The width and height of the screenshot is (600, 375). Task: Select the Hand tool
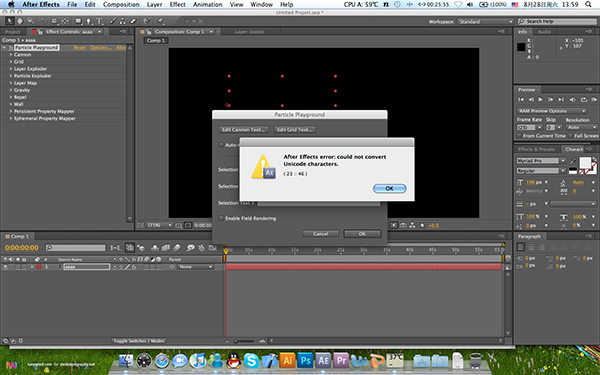point(20,21)
